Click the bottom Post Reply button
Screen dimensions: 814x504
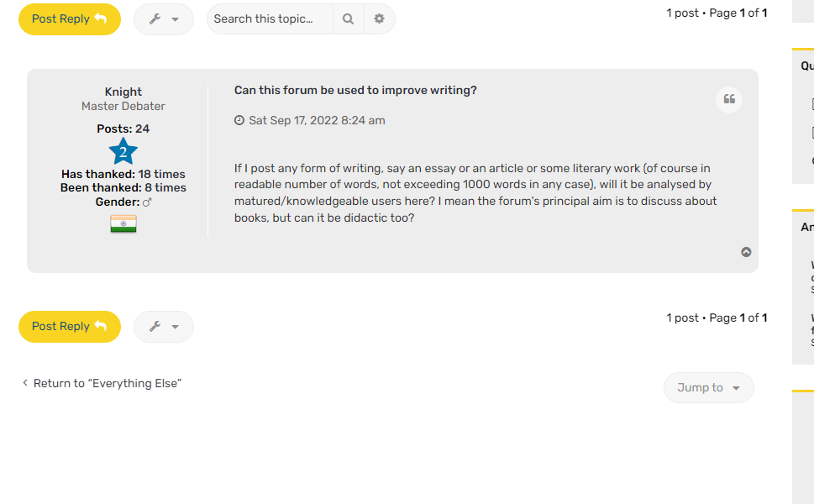pos(69,327)
